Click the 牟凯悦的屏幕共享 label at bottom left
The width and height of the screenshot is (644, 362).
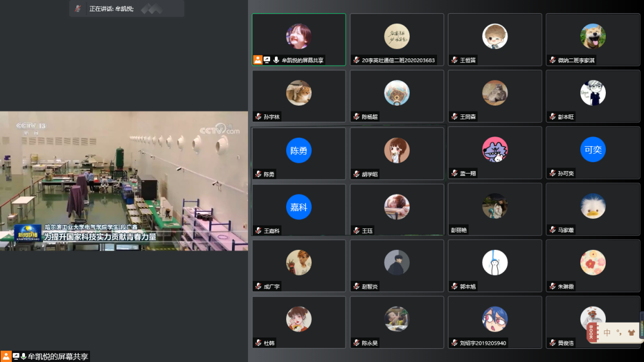pos(58,356)
